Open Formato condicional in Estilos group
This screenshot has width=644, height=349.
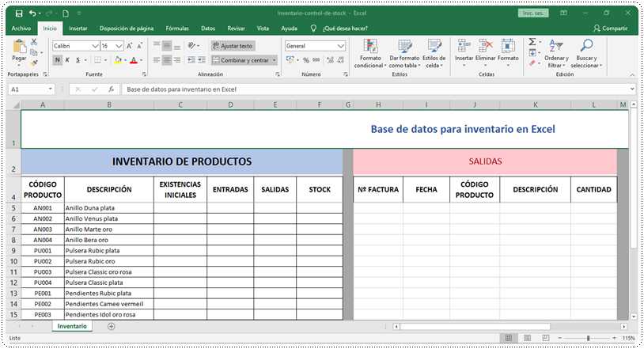click(x=369, y=47)
